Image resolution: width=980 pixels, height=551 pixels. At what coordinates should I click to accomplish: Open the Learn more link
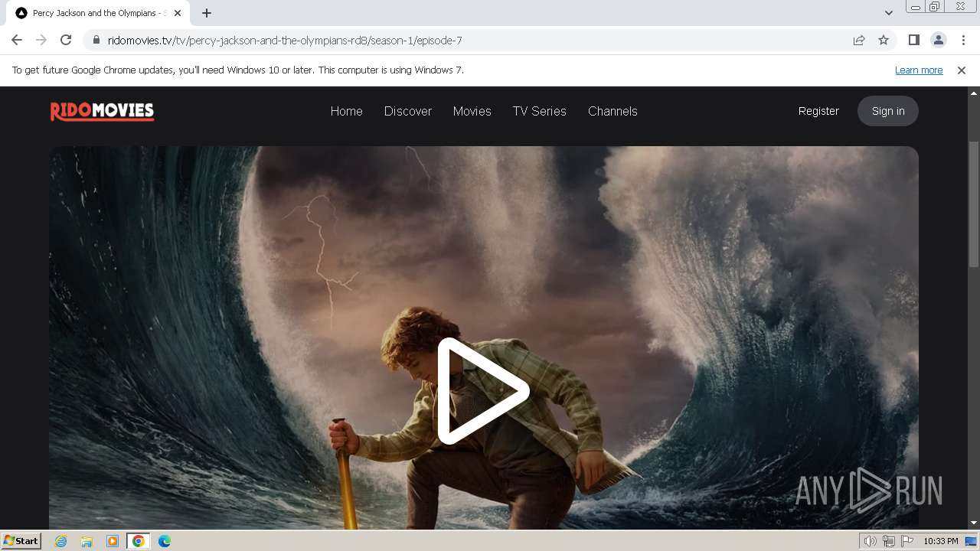coord(919,70)
